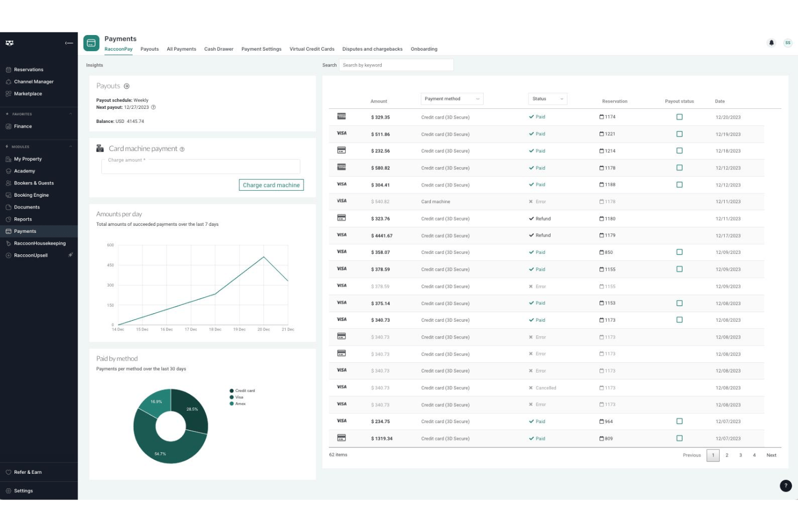Click help icon beside Card machine payment
The height and width of the screenshot is (532, 798).
point(182,149)
